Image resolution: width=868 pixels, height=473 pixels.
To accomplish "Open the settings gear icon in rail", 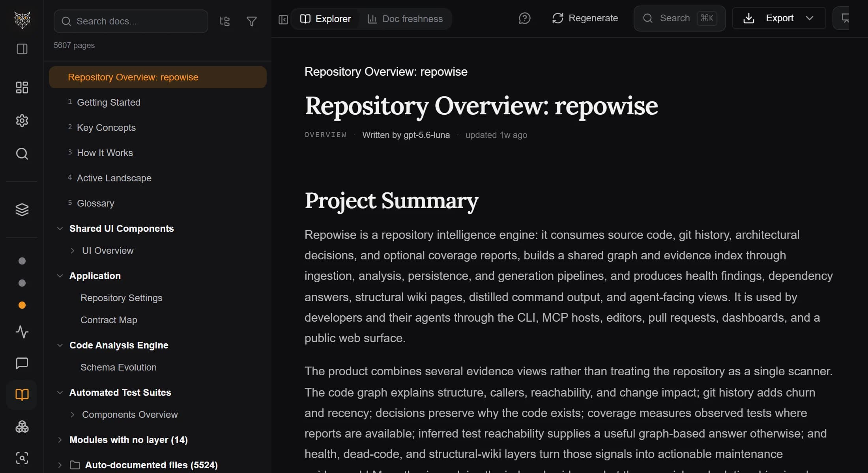I will pyautogui.click(x=22, y=121).
